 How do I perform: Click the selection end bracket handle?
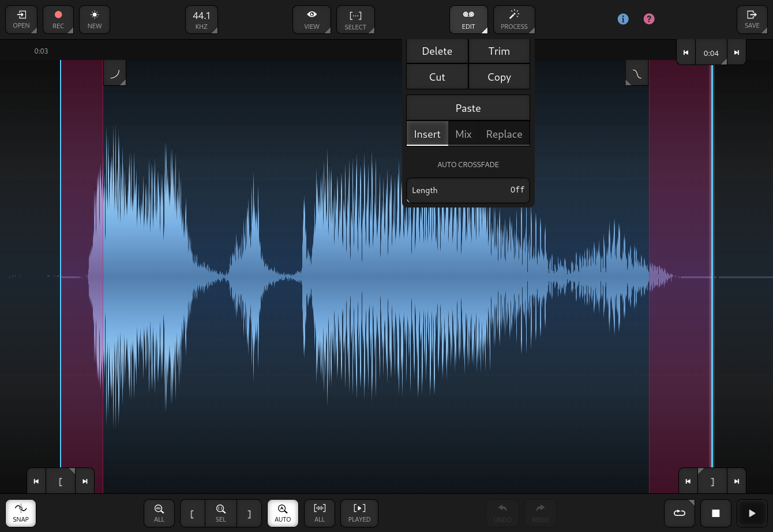[x=712, y=481]
